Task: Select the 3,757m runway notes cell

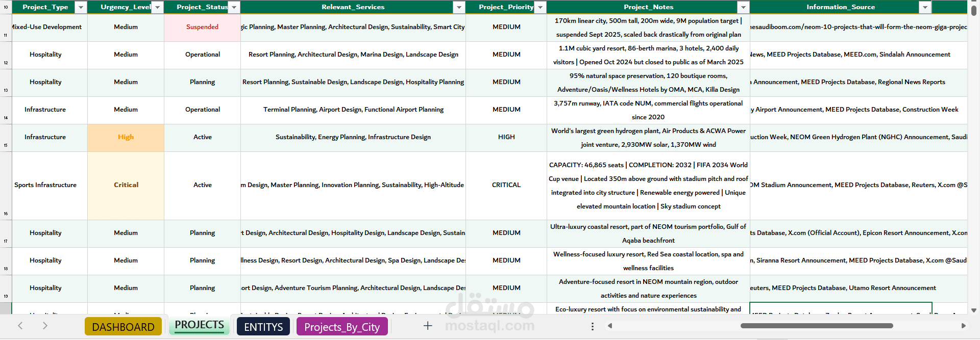Action: [648, 110]
